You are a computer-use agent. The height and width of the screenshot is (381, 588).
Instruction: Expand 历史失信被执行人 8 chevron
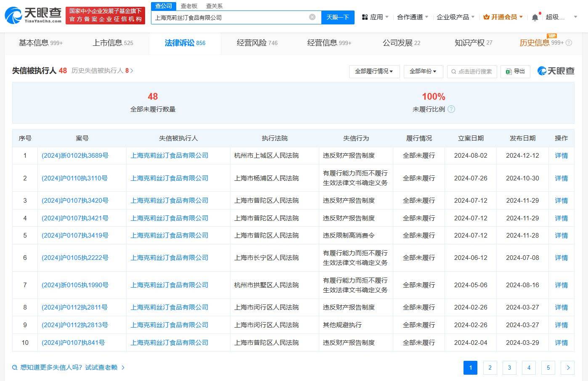coord(132,71)
